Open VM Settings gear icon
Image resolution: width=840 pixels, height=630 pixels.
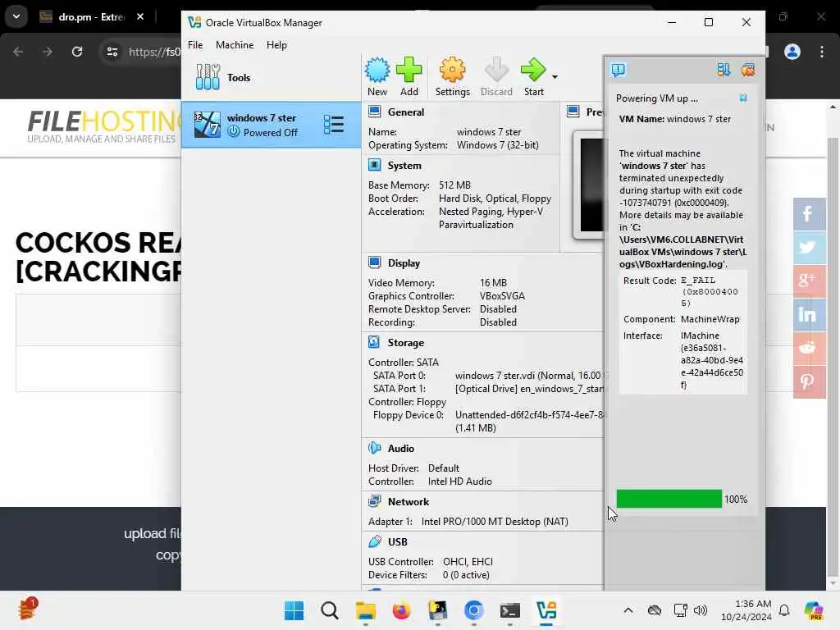click(x=452, y=76)
